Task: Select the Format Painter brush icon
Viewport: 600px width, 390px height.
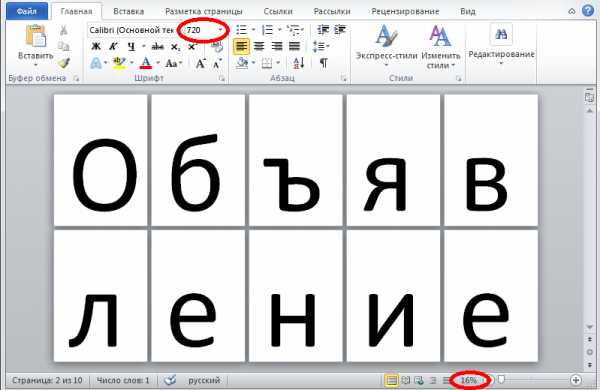Action: tap(64, 63)
